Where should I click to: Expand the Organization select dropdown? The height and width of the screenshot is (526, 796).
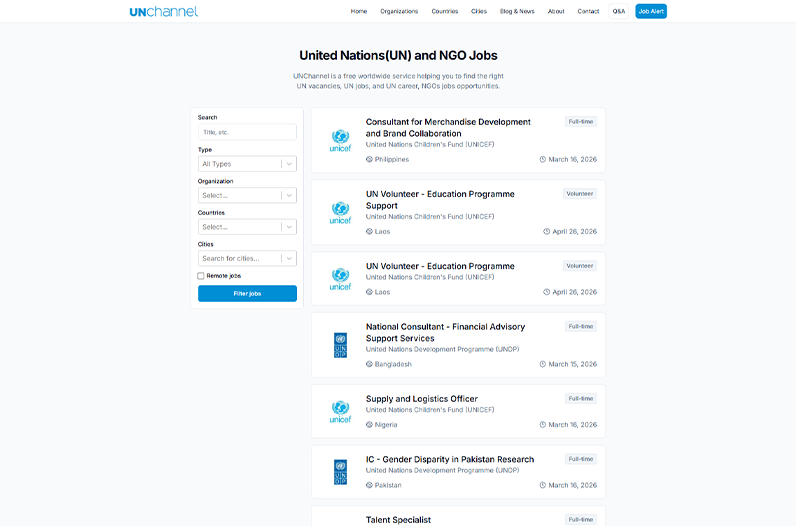(247, 195)
